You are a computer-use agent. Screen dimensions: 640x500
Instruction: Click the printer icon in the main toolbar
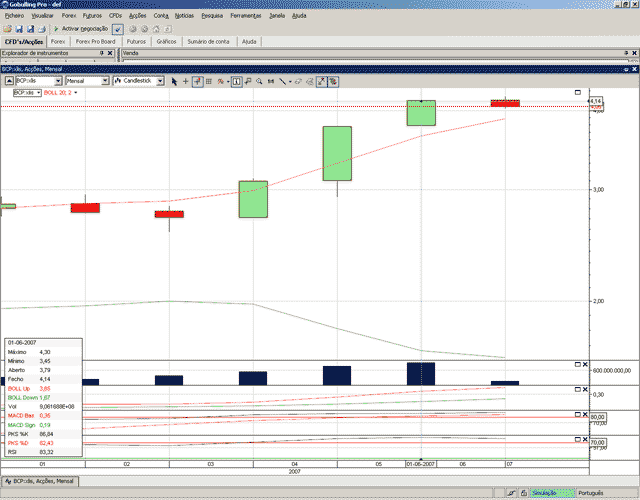(x=42, y=29)
